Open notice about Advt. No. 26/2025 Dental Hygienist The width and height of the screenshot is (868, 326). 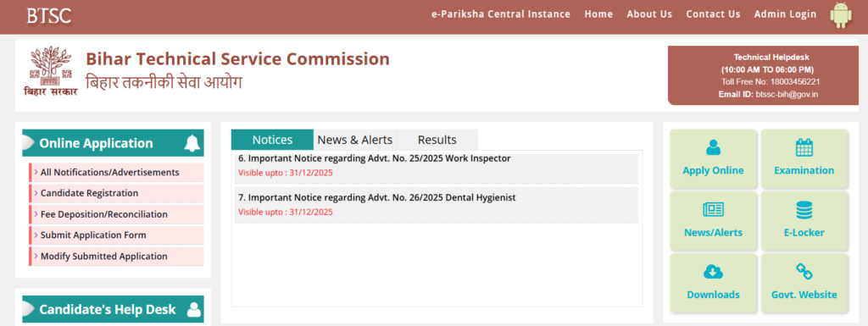(x=377, y=198)
